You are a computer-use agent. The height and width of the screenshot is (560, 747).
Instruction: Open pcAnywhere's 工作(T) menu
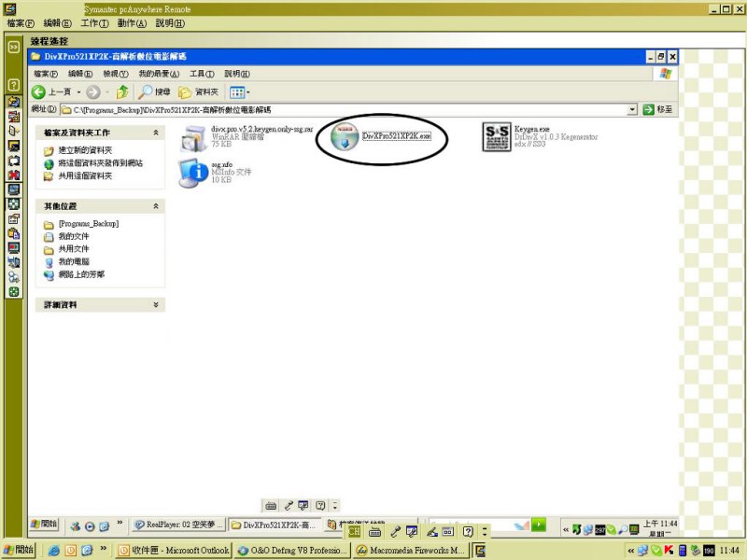94,23
